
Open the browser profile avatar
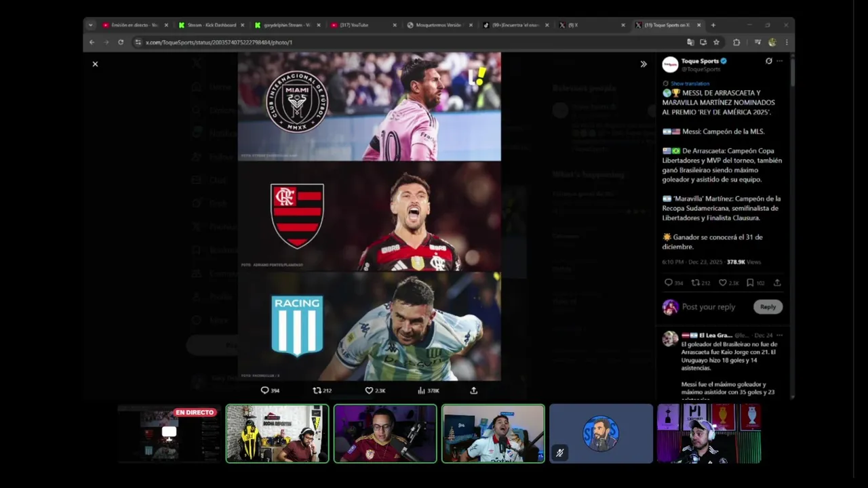click(772, 42)
